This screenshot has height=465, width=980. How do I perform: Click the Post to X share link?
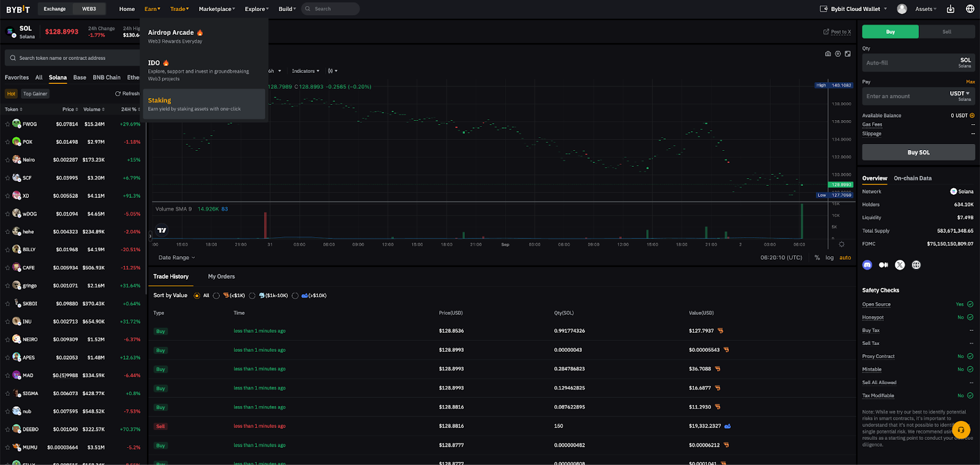tap(837, 32)
